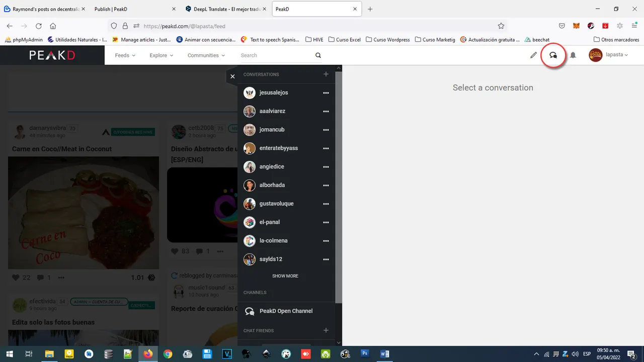Screen dimensions: 644x362
Task: Add a chat friend with the plus icon
Action: pos(326,330)
